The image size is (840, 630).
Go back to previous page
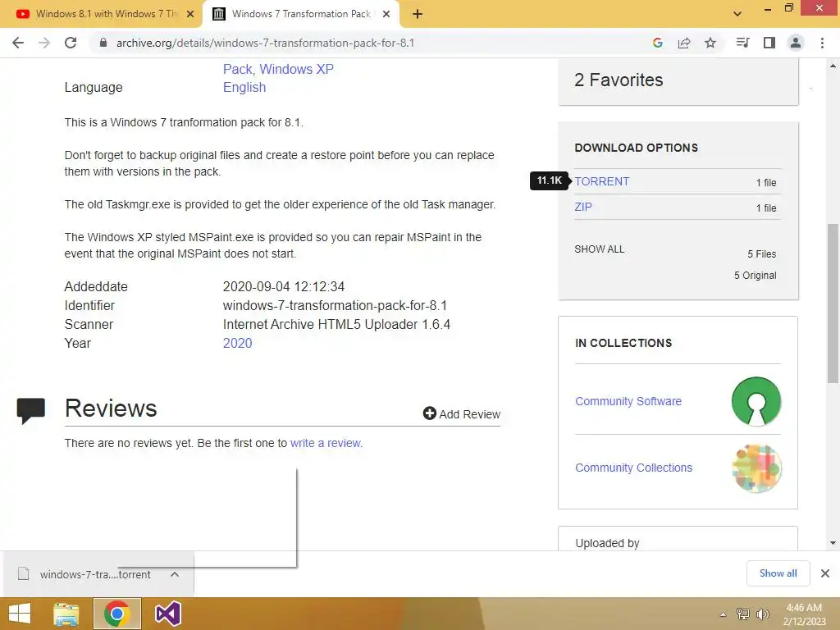(x=18, y=43)
